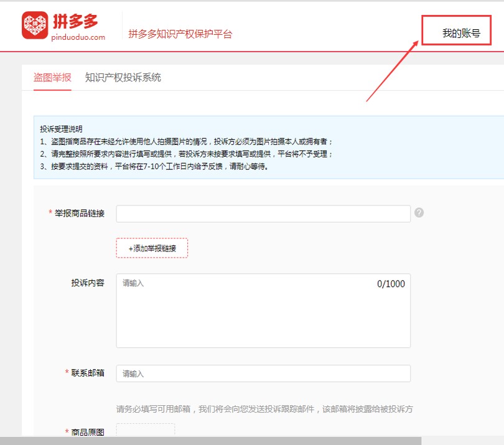Focus the 举报商品链接 input field
This screenshot has height=445, width=504.
pyautogui.click(x=263, y=213)
